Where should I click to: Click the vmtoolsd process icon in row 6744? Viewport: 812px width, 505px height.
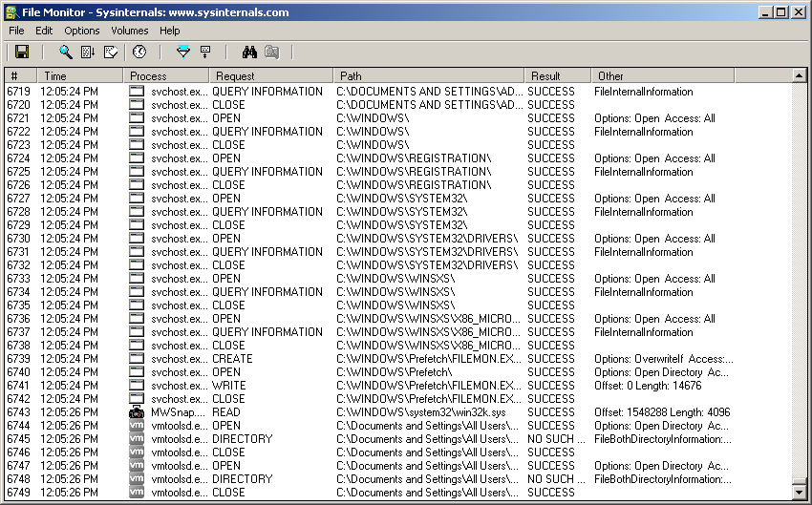[137, 426]
